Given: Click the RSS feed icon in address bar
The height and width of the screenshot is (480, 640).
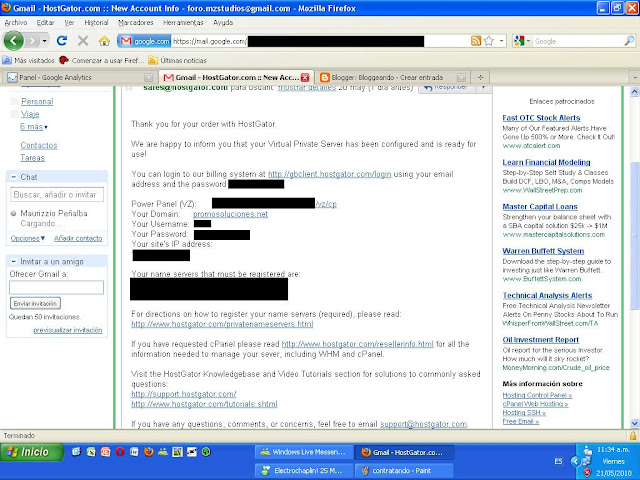Looking at the screenshot, I should tap(476, 41).
